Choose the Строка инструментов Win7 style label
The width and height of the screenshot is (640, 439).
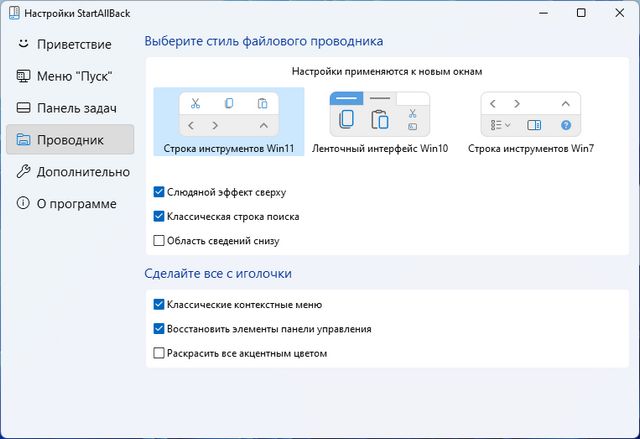tap(531, 149)
